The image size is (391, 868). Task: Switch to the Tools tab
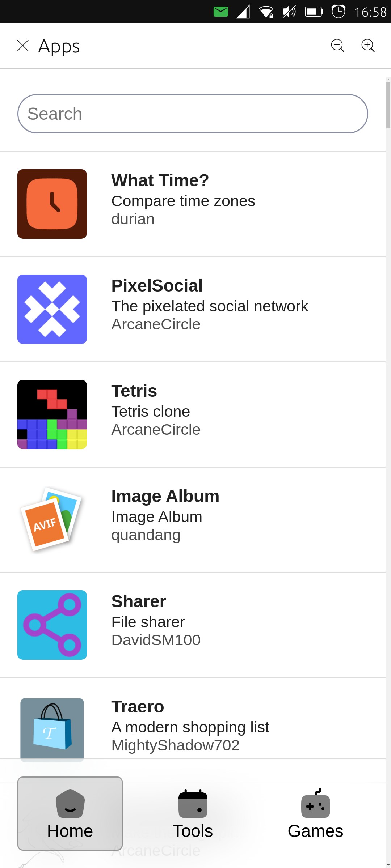pyautogui.click(x=193, y=813)
